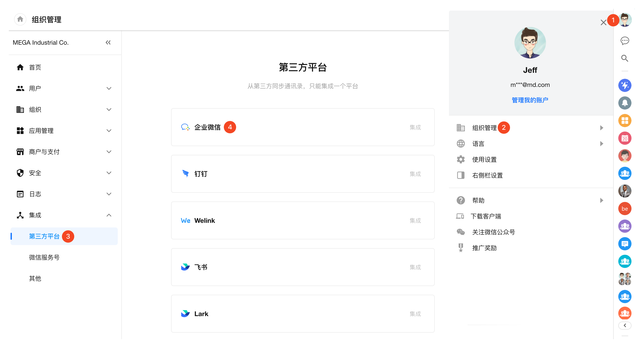The height and width of the screenshot is (348, 644).
Task: Click the search magnifier icon
Action: point(624,58)
